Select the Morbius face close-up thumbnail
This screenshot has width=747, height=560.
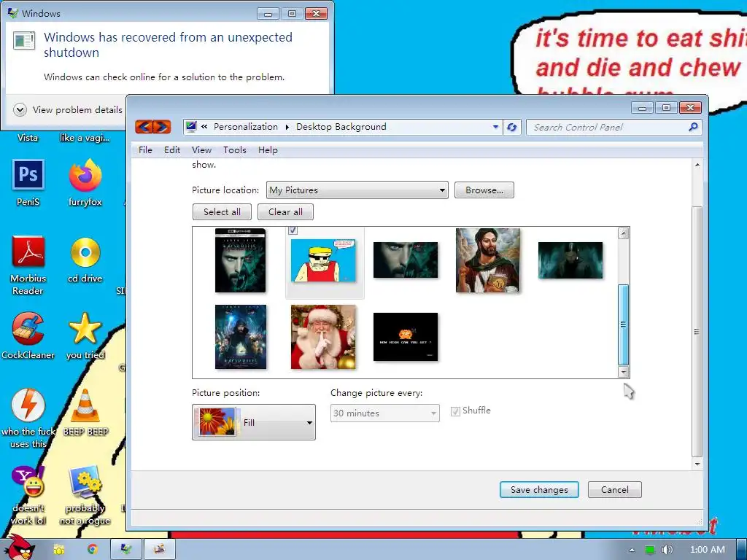click(406, 260)
